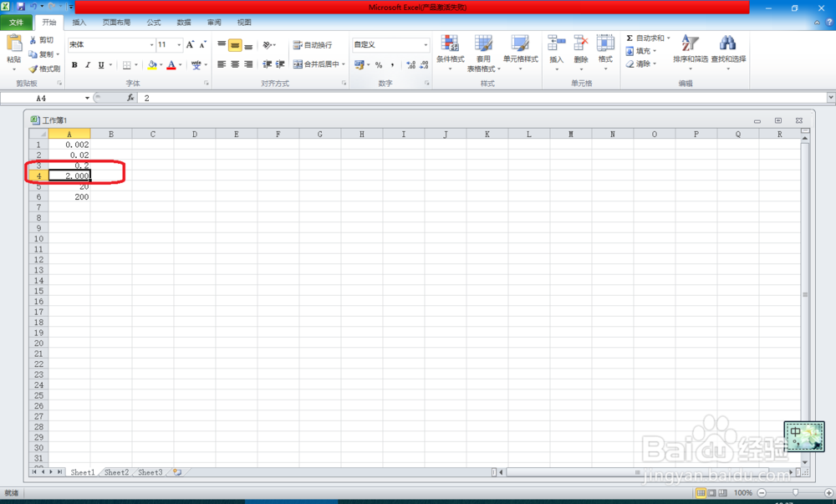This screenshot has width=836, height=504.
Task: Select the Sheet3 worksheet tab
Action: click(150, 472)
